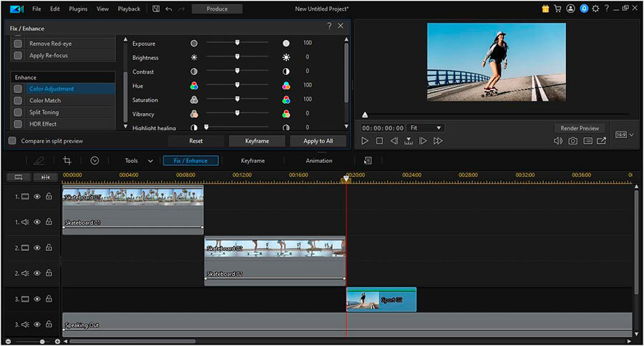Screen dimensions: 644x346
Task: Click the save project icon
Action: pyautogui.click(x=156, y=9)
